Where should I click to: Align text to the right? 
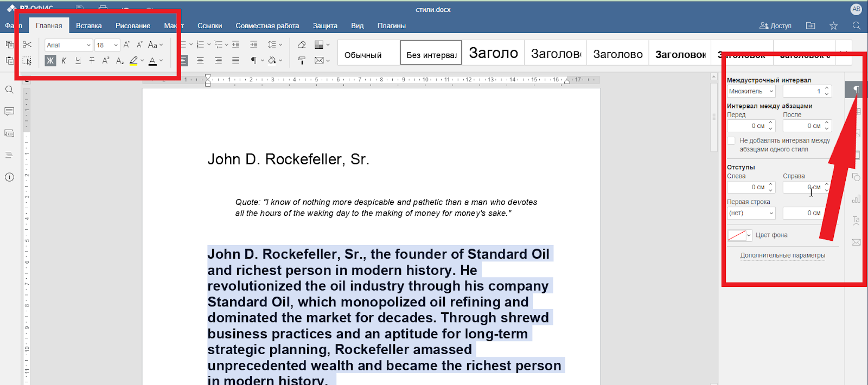coord(218,61)
